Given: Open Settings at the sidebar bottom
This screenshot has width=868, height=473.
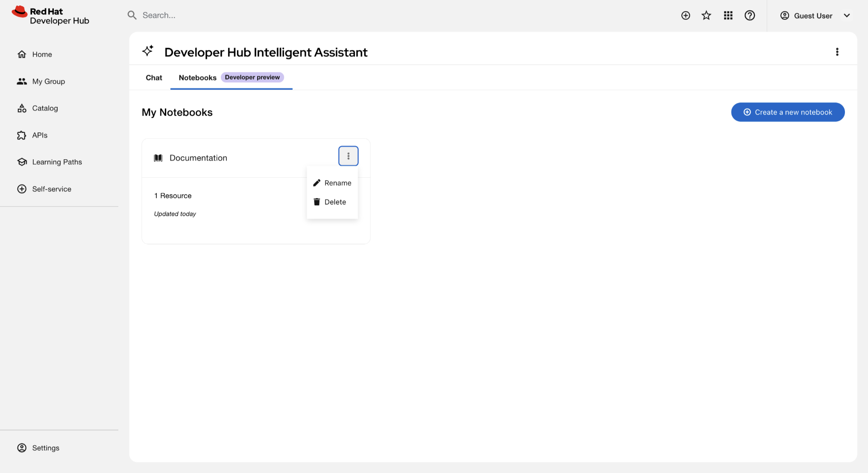Looking at the screenshot, I should click(38, 448).
